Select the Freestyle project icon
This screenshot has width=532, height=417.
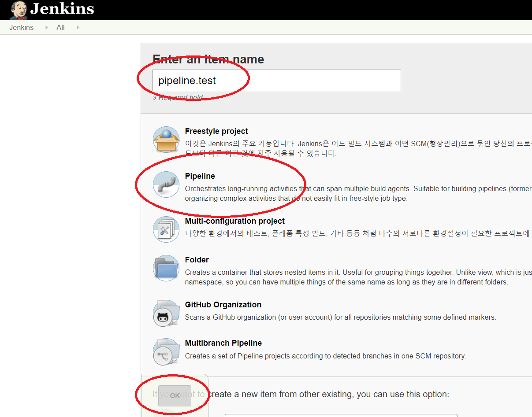tap(166, 140)
